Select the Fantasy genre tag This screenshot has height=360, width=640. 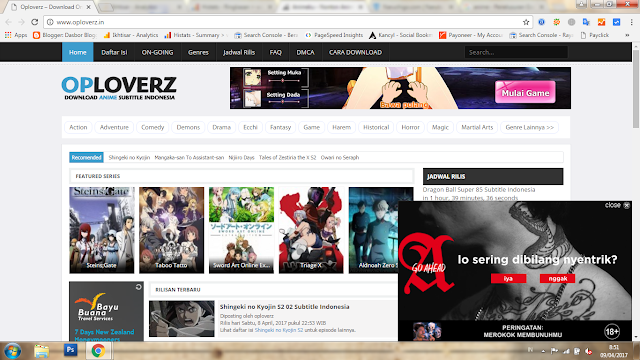281,127
